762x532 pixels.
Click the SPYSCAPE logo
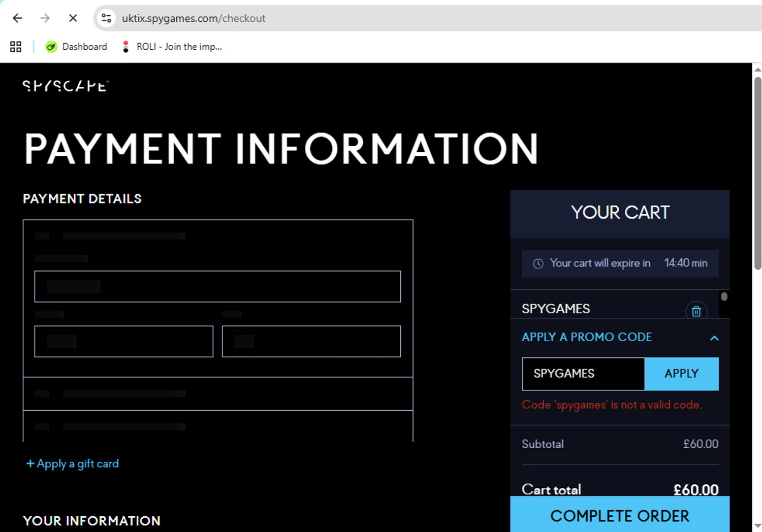[66, 86]
